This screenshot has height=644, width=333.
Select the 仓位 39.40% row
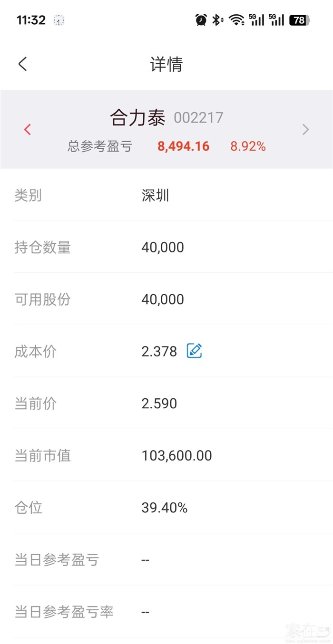pyautogui.click(x=166, y=508)
